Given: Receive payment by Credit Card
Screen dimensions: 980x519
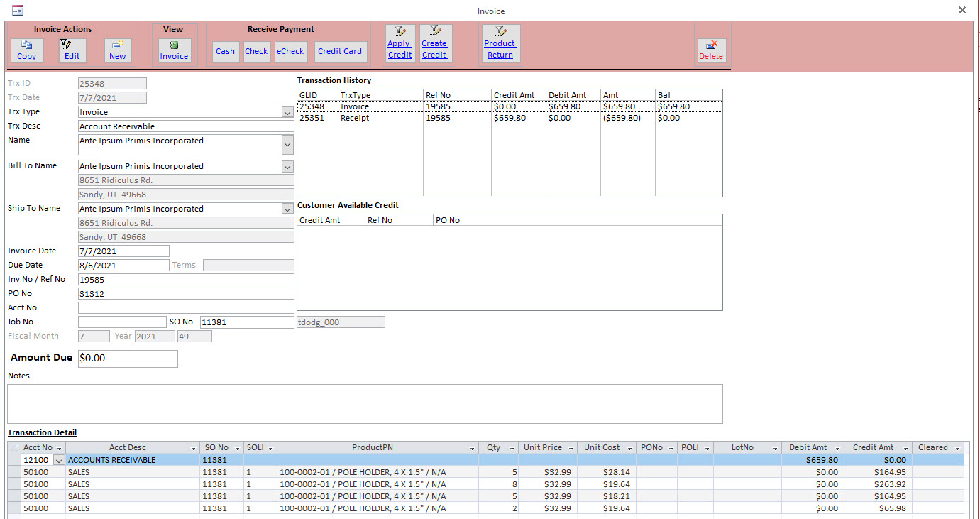Looking at the screenshot, I should [x=340, y=51].
